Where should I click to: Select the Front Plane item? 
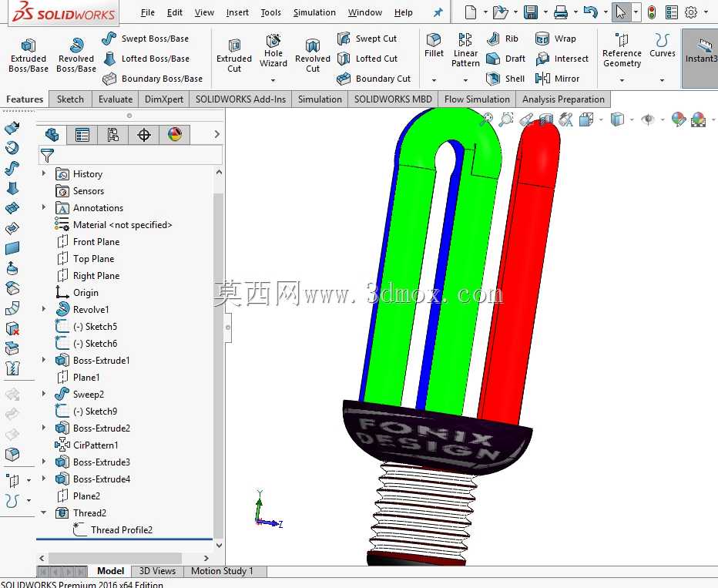pyautogui.click(x=88, y=241)
